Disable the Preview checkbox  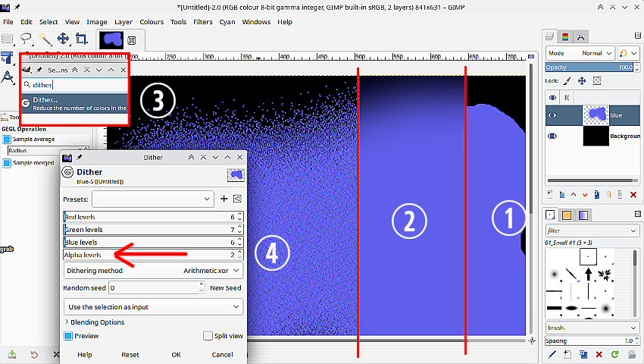[68, 336]
